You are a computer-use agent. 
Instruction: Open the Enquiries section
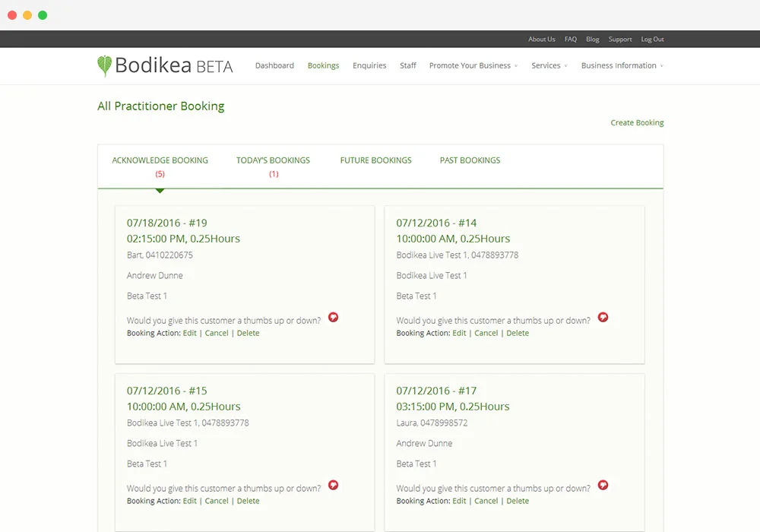click(369, 65)
